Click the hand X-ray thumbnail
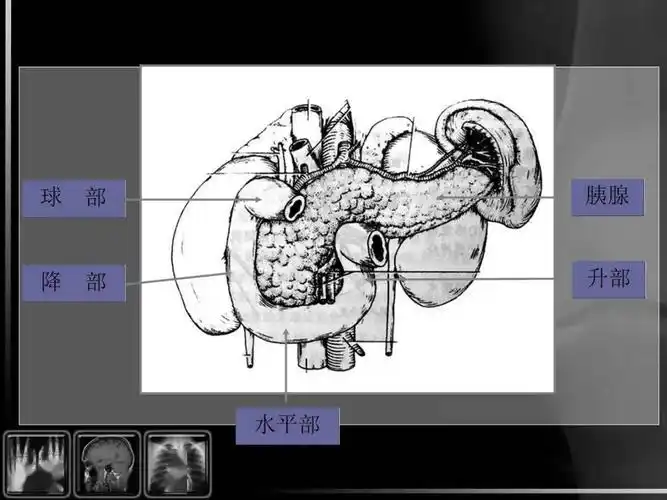 click(36, 463)
